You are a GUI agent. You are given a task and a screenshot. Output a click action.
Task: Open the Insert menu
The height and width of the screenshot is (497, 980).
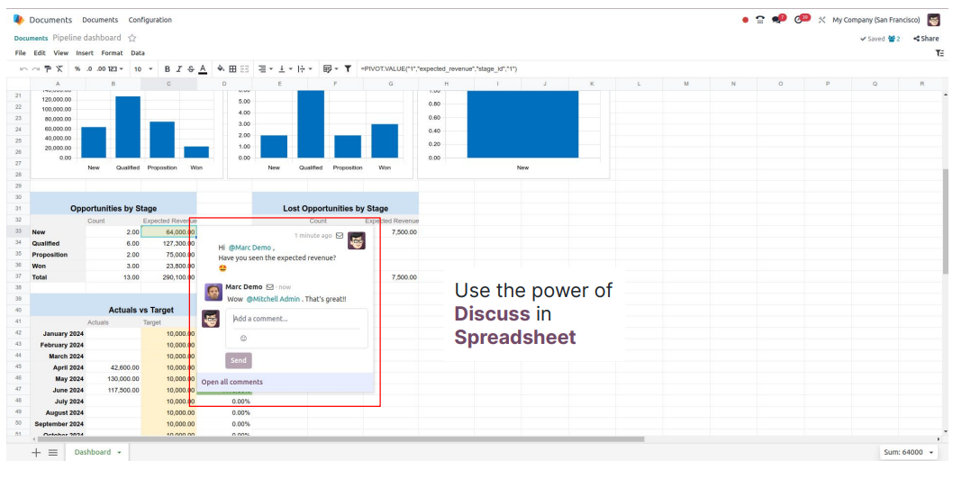[x=85, y=53]
